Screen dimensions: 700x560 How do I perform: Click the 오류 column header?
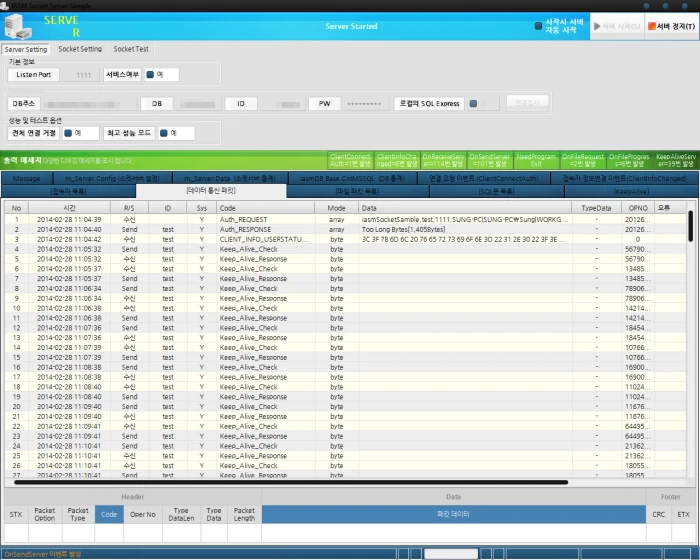coord(670,208)
